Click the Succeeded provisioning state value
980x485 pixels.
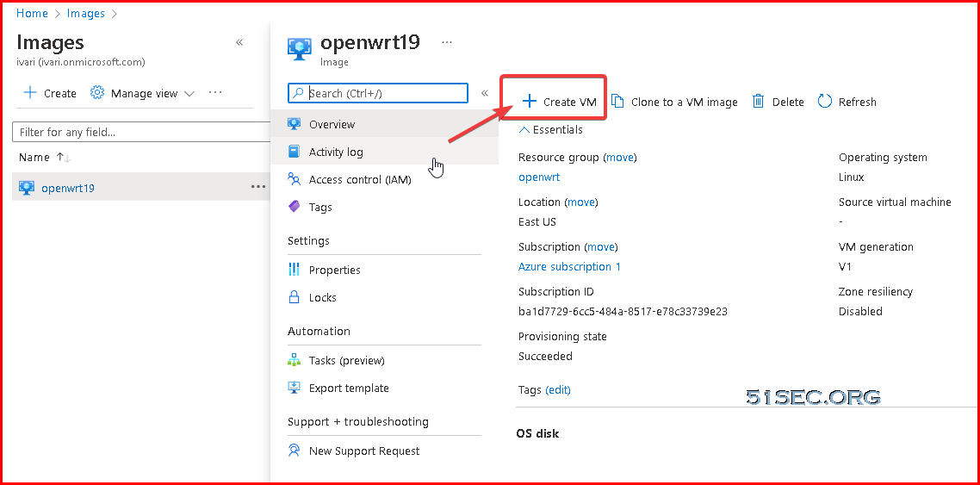[x=545, y=357]
